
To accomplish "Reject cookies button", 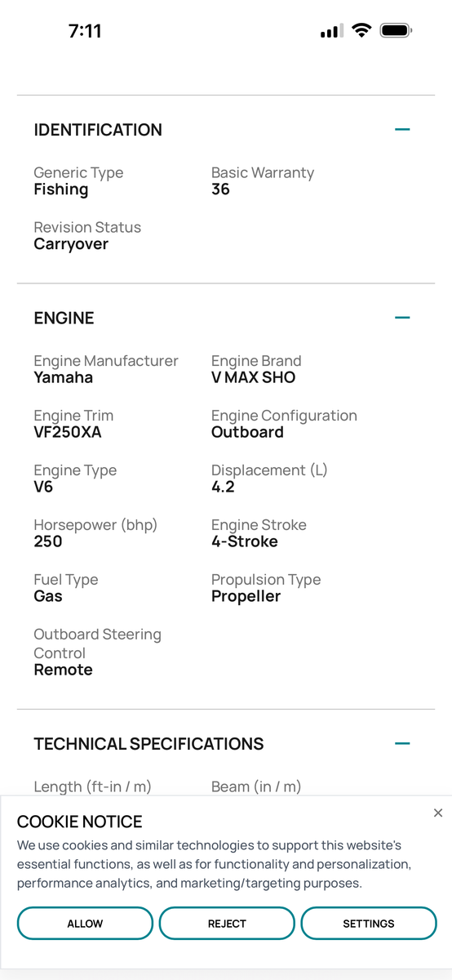I will pos(227,924).
